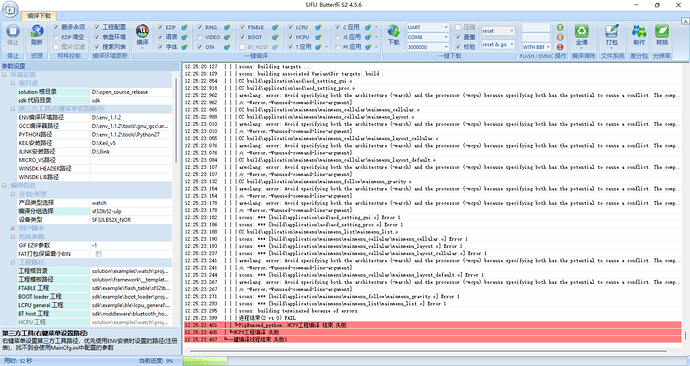Image resolution: width=690 pixels, height=366 pixels.
Task: Collapse the 编译信息 tree section
Action: pyautogui.click(x=4, y=186)
